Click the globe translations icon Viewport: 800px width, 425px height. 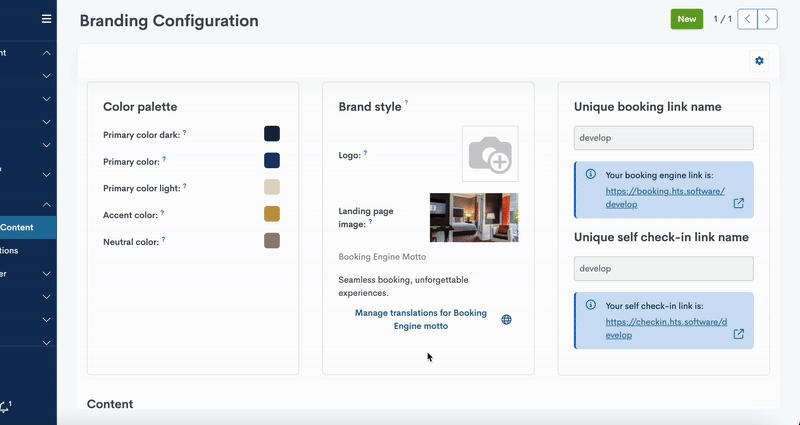[506, 320]
